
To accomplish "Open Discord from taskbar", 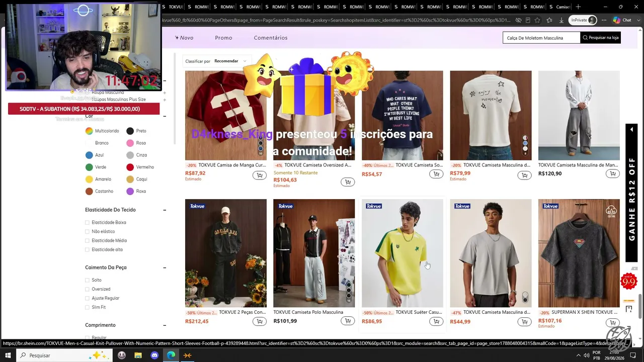I will point(154,355).
